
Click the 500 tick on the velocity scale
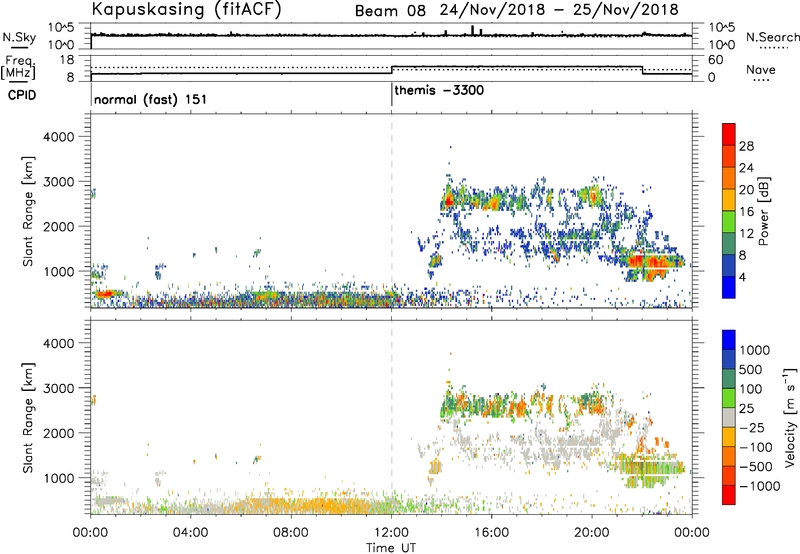751,370
